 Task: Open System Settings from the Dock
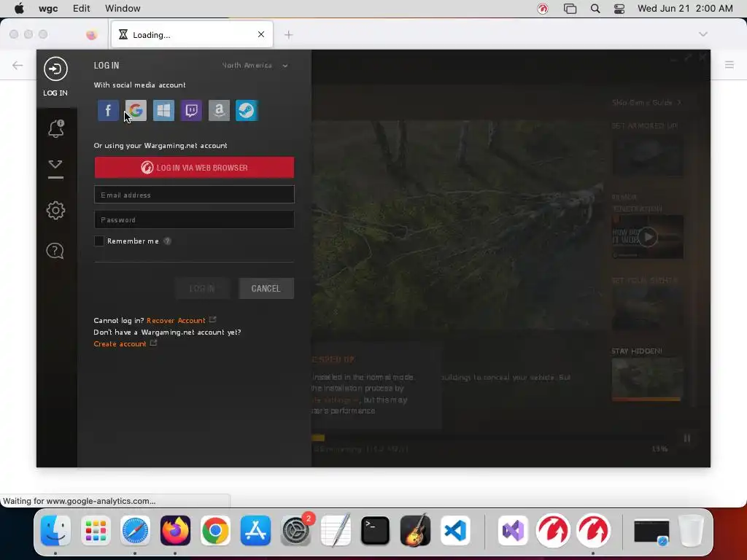[x=296, y=530]
